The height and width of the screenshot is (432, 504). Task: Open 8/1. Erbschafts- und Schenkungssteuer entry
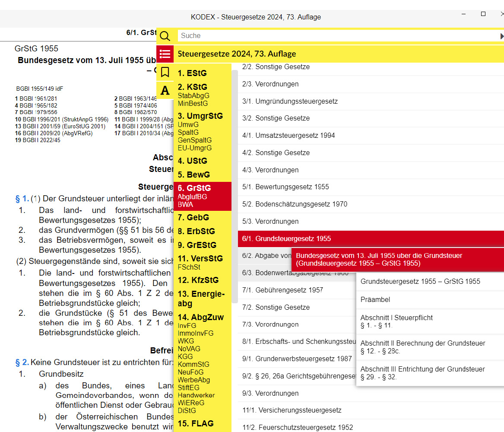tap(297, 342)
